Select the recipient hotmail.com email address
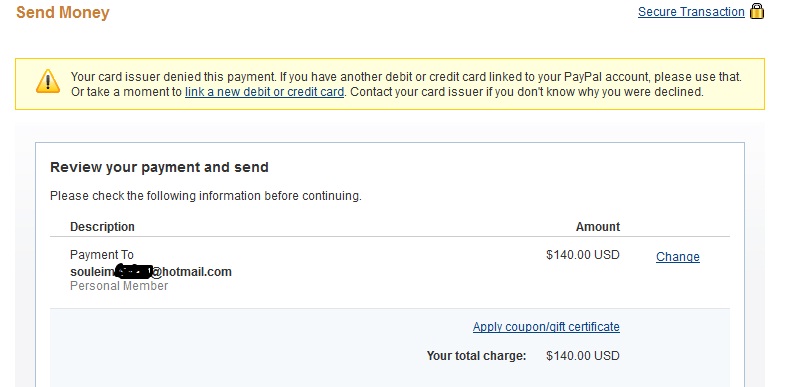 click(151, 272)
